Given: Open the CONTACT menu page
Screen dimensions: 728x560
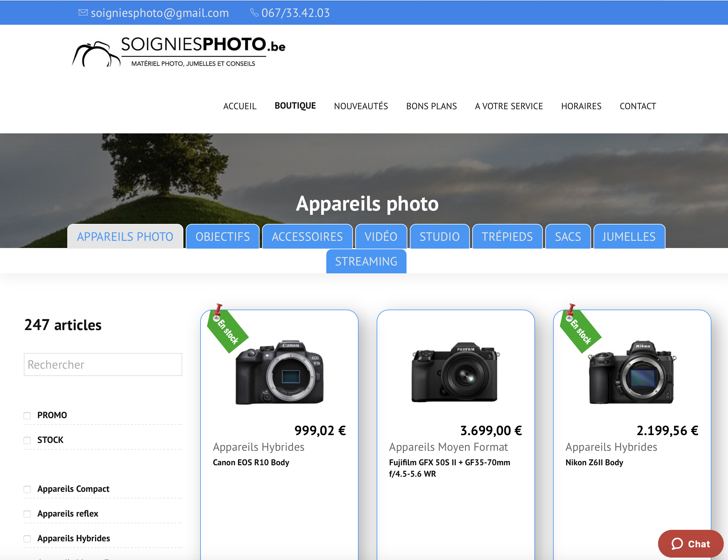Looking at the screenshot, I should [x=637, y=106].
